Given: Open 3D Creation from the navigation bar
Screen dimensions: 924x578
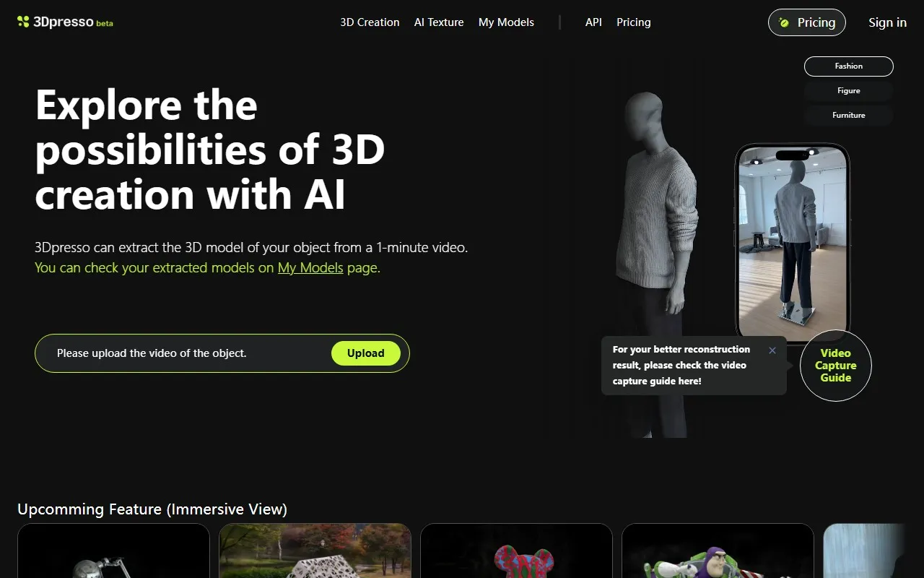Looking at the screenshot, I should coord(369,22).
